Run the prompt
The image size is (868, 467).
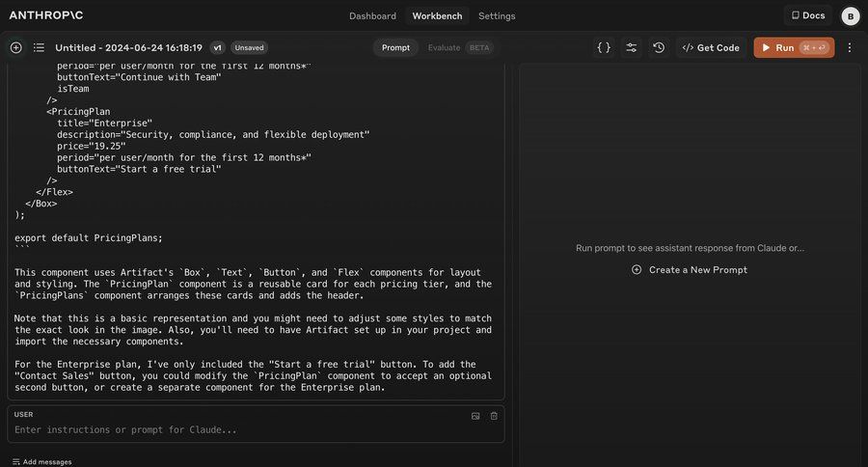point(794,47)
